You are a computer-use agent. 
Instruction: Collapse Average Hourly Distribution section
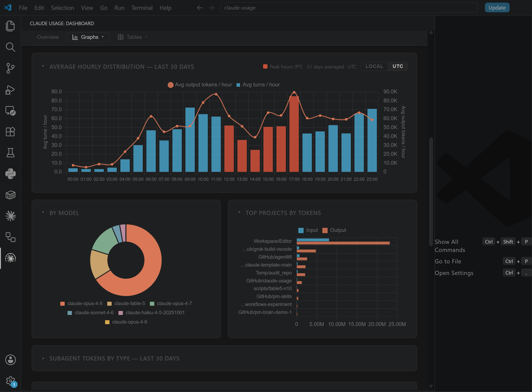[x=43, y=66]
